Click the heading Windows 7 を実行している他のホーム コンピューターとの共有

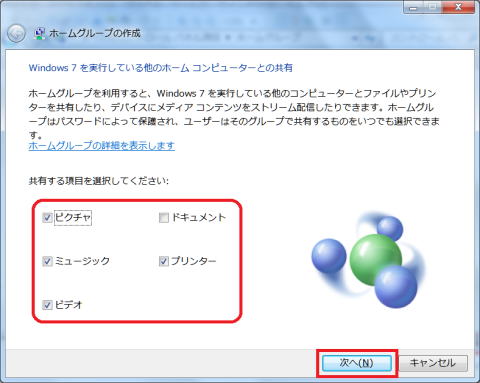pos(161,68)
